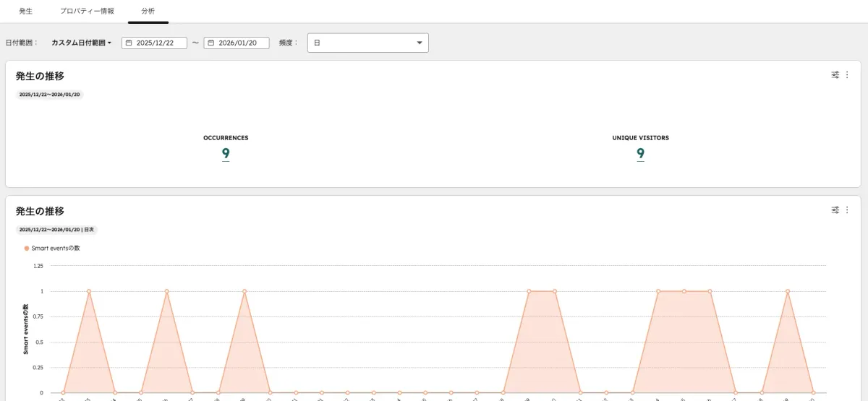Click the date range tag on the top card
The image size is (868, 401).
(x=50, y=95)
